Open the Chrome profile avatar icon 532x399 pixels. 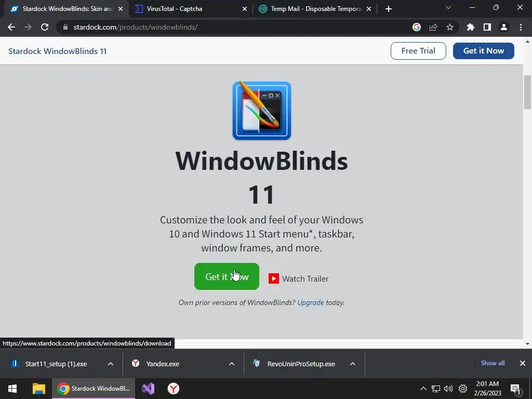504,27
